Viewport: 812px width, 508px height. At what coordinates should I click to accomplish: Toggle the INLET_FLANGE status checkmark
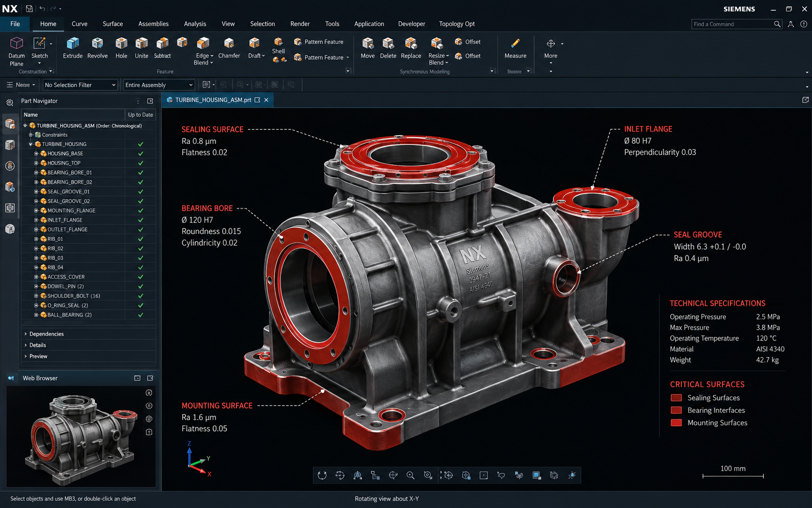pyautogui.click(x=140, y=220)
